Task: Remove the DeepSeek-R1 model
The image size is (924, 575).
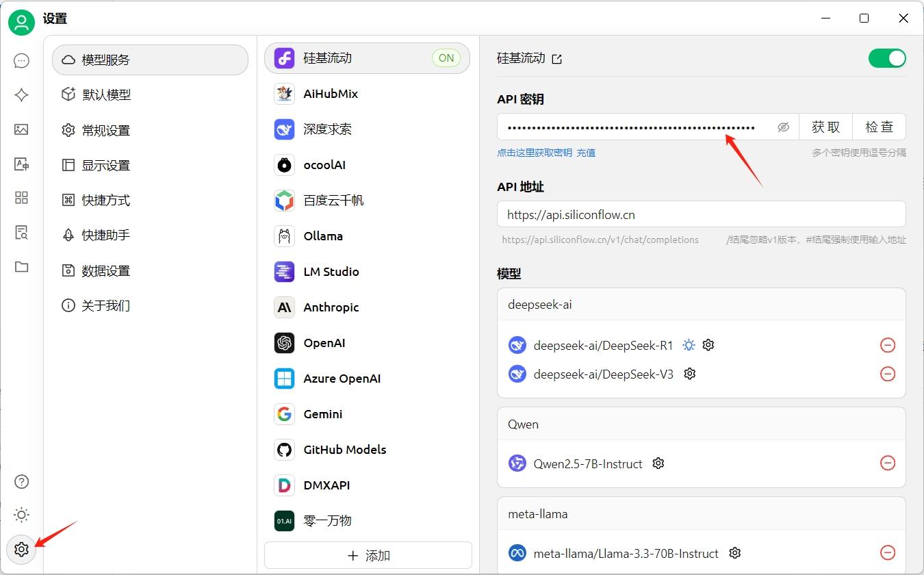Action: [888, 345]
